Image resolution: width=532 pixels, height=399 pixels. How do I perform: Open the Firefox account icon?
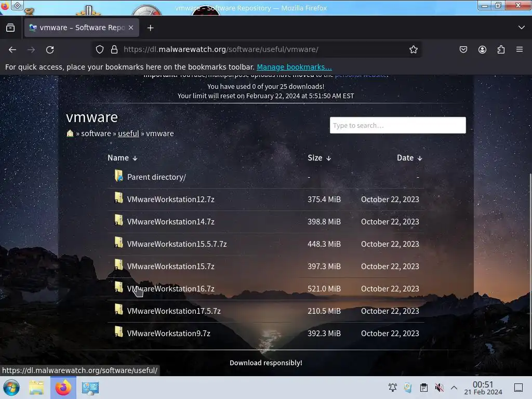coord(482,49)
